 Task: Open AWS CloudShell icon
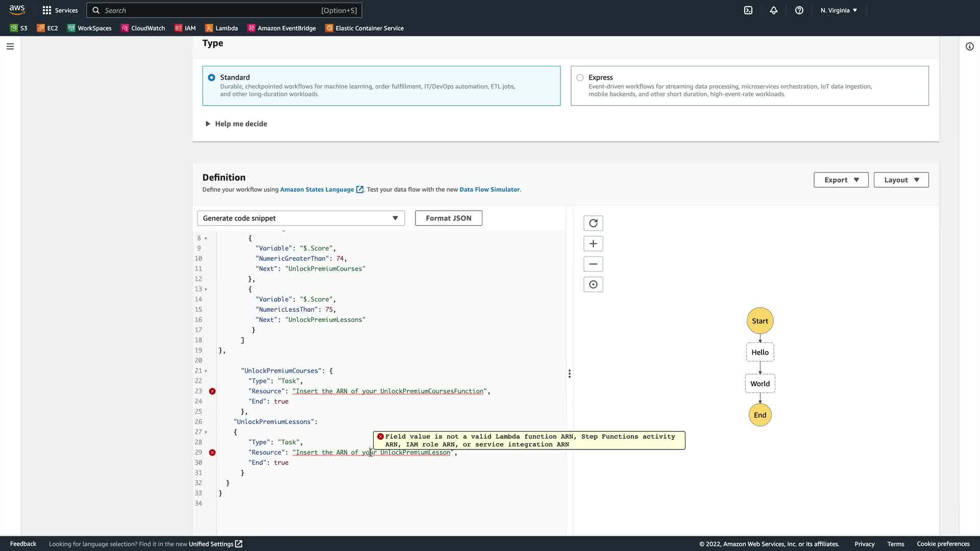coord(748,10)
